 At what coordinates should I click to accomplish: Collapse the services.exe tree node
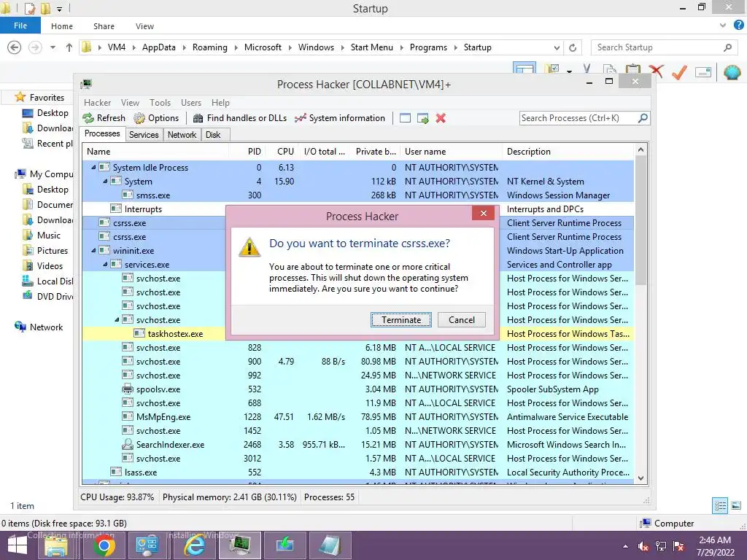[x=105, y=264]
